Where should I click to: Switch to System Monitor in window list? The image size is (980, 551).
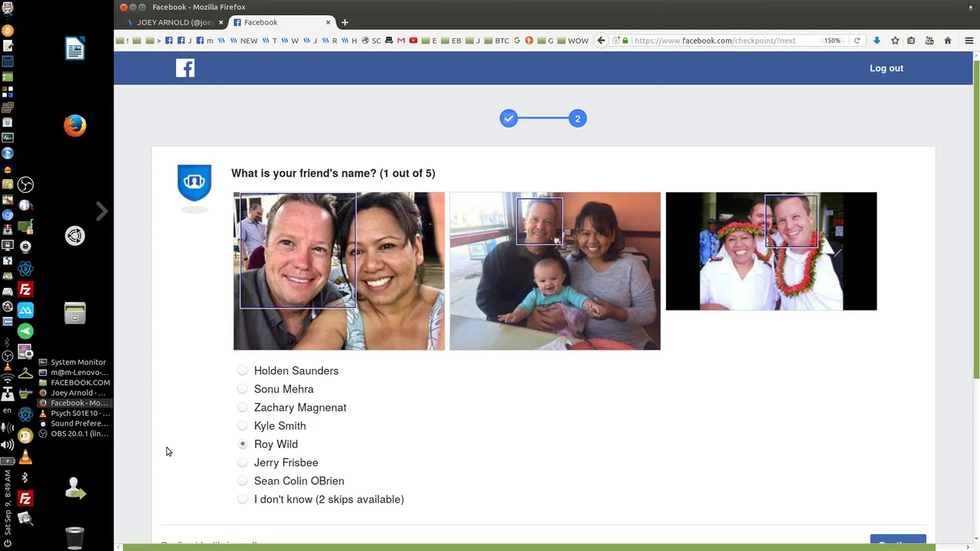tap(77, 362)
